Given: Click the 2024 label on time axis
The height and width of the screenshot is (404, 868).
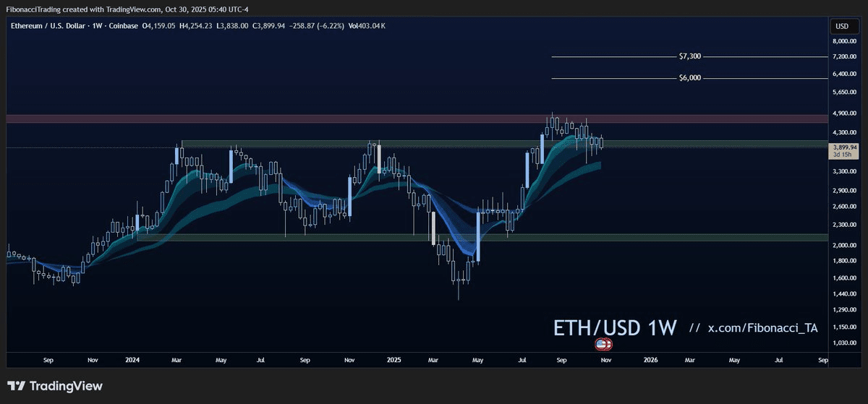Looking at the screenshot, I should 132,359.
